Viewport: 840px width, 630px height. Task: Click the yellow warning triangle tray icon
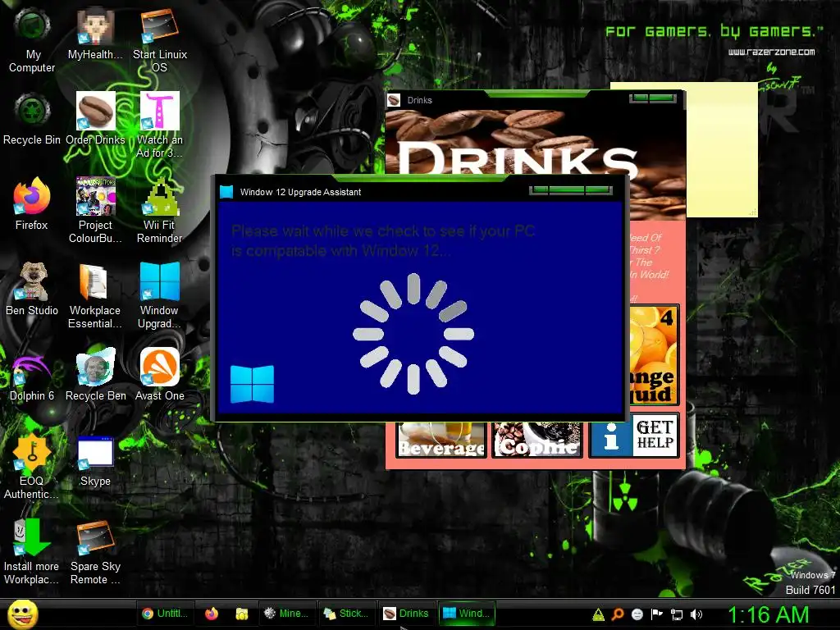pyautogui.click(x=598, y=614)
